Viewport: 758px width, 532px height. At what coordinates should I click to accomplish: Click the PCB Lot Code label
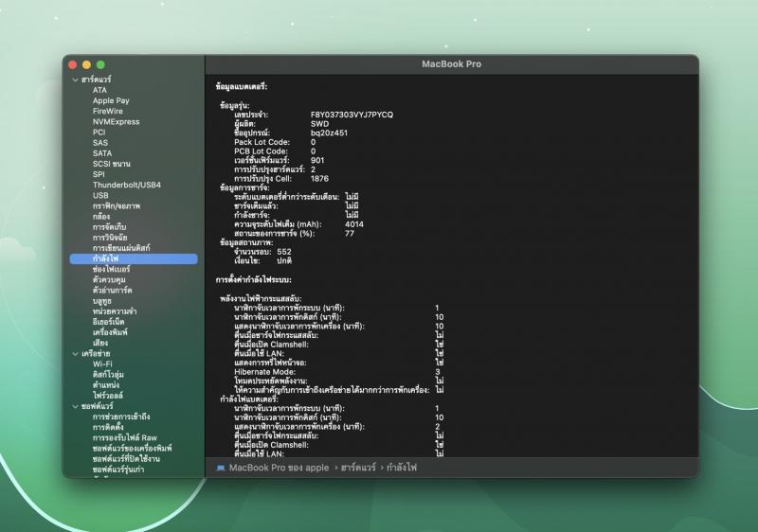[x=262, y=151]
